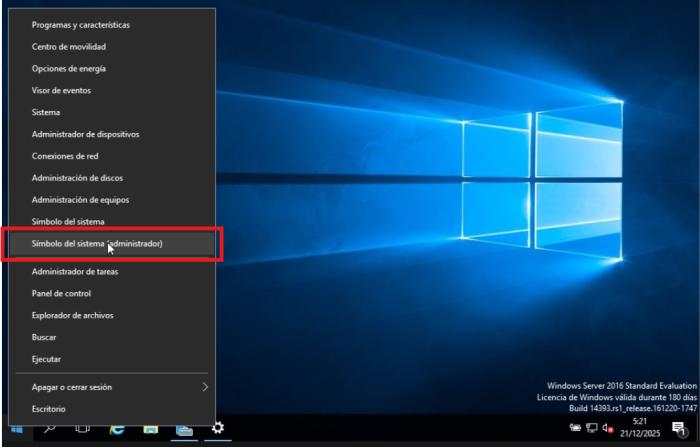Select 'Conexiones de red' menu item
This screenshot has width=700, height=447.
tap(65, 155)
